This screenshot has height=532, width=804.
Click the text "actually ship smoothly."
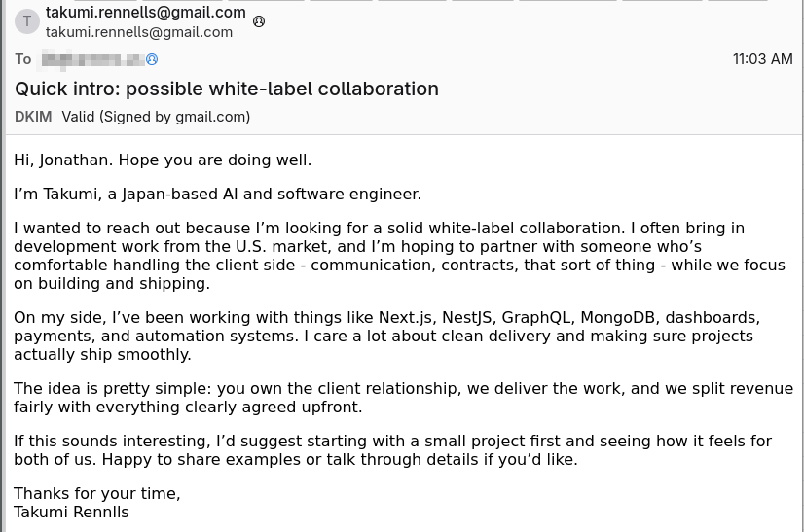coord(102,355)
